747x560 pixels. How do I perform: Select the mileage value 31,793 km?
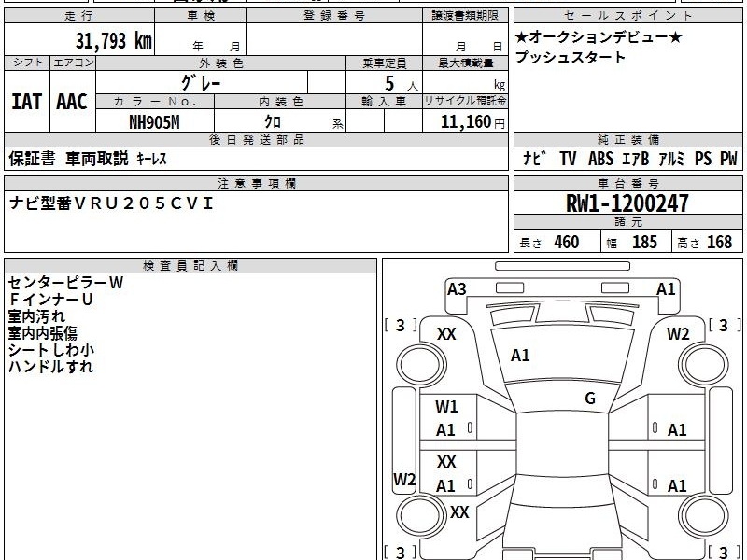(113, 41)
